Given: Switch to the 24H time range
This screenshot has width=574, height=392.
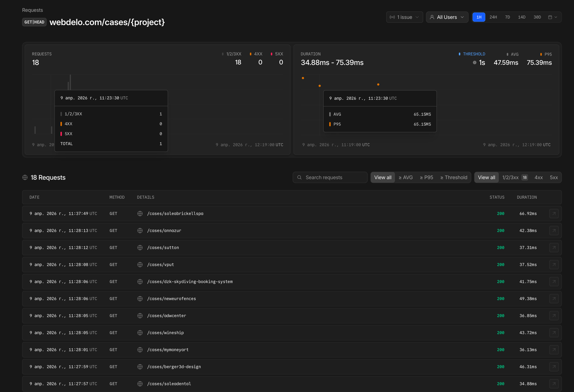Looking at the screenshot, I should point(493,17).
